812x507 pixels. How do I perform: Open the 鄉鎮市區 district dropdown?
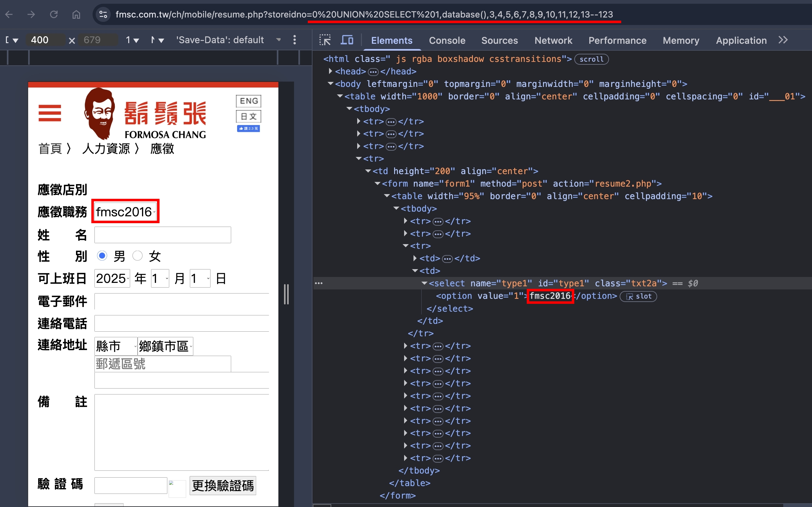click(x=165, y=346)
